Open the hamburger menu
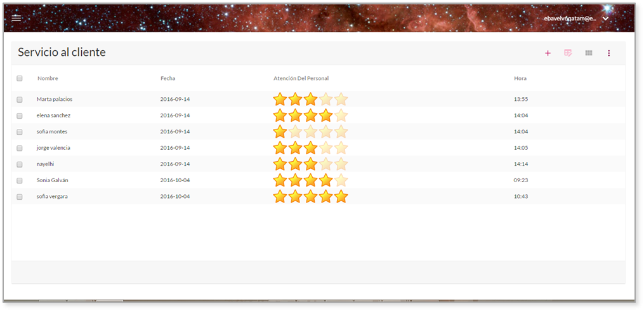The height and width of the screenshot is (311, 644). click(16, 18)
